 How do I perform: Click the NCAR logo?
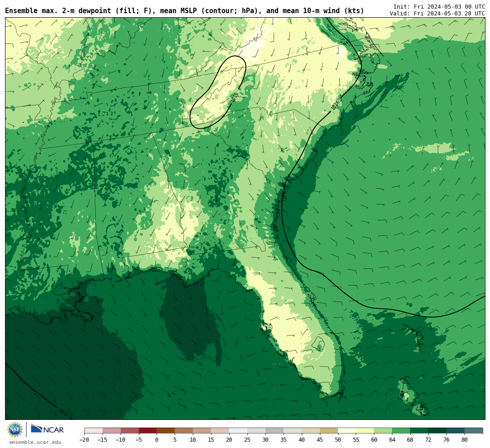tap(47, 429)
